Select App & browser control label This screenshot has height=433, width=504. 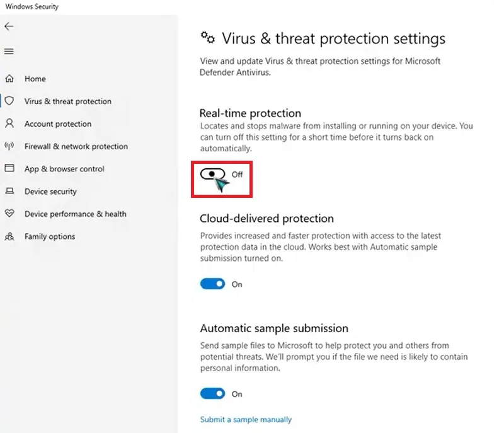pos(64,169)
